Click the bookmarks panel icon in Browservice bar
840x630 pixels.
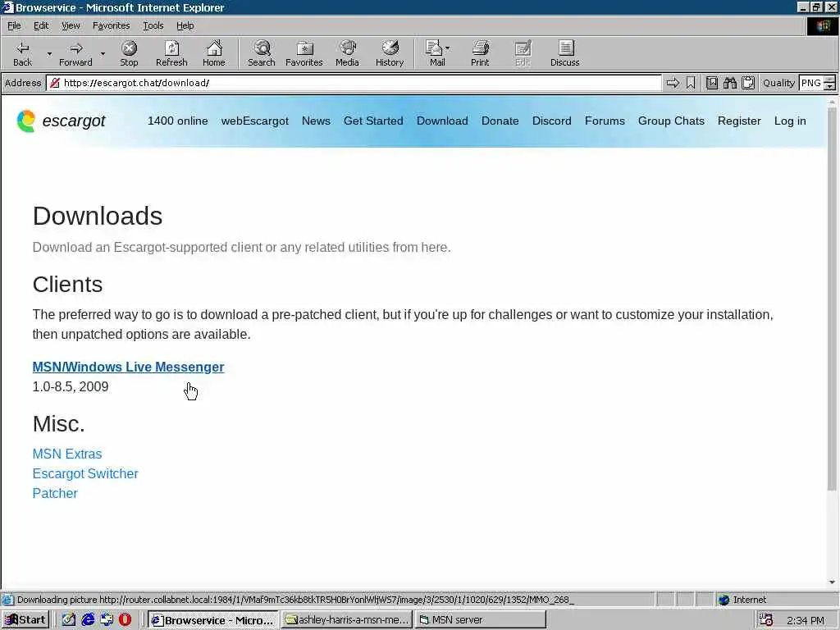712,83
